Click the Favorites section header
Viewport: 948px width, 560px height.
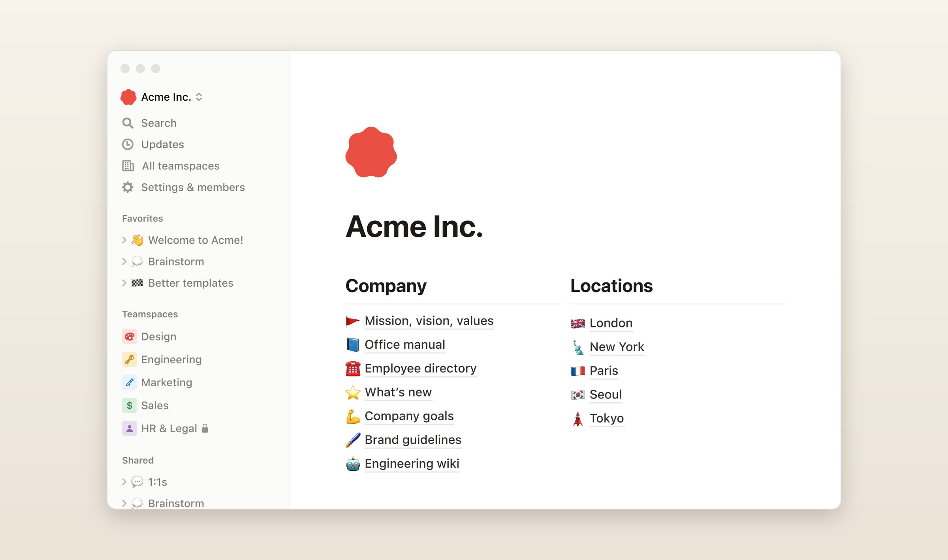[142, 218]
